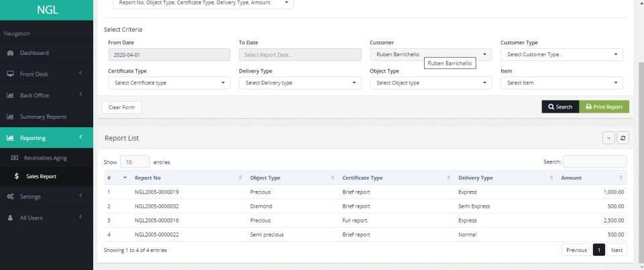Image resolution: width=644 pixels, height=270 pixels.
Task: Expand the Back Office menu chevron
Action: [x=81, y=94]
